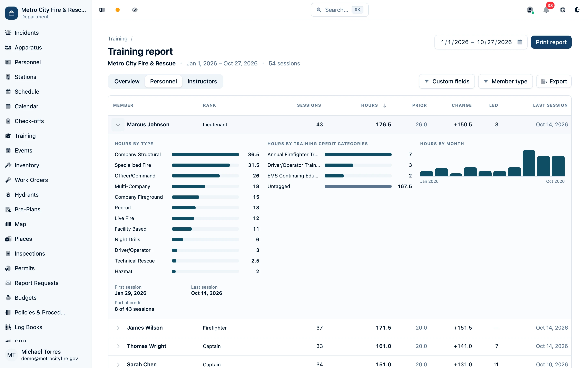
Task: Click the Untagged hours progress bar
Action: click(358, 186)
